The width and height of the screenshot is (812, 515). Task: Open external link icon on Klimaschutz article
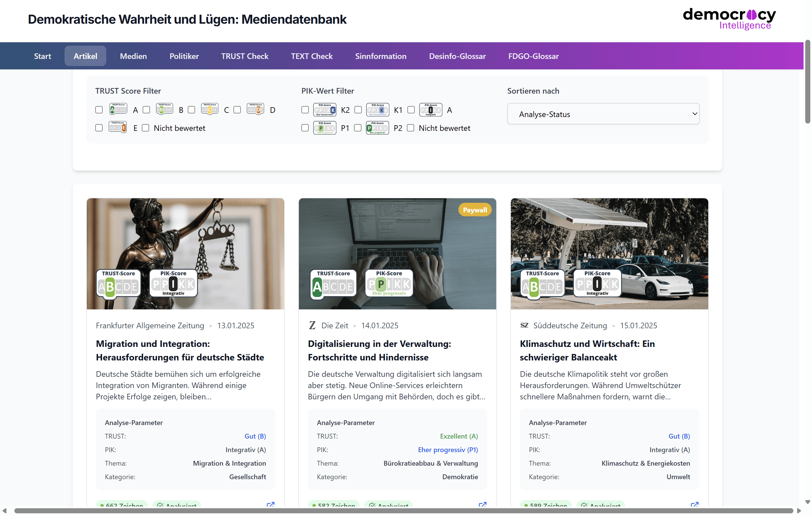(x=695, y=505)
